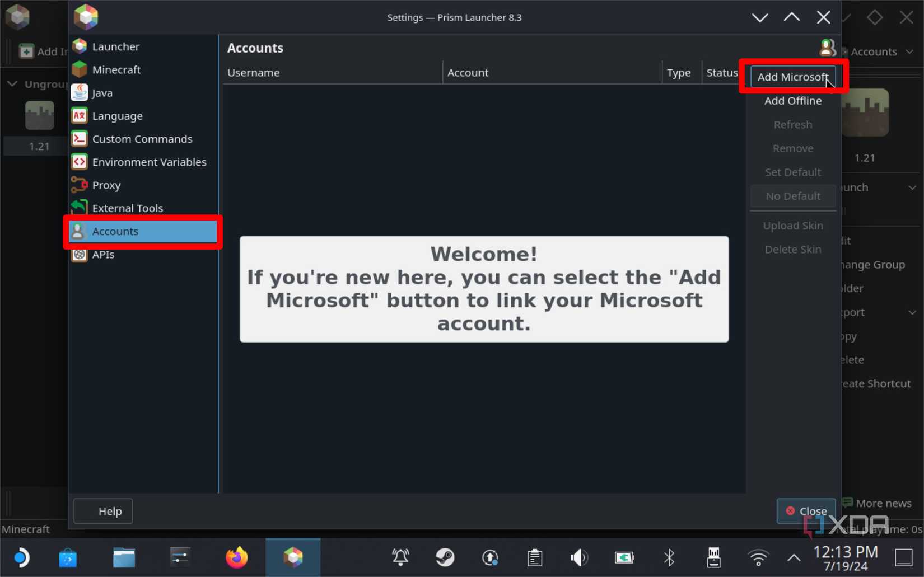Launch Firefox from the taskbar

[236, 557]
